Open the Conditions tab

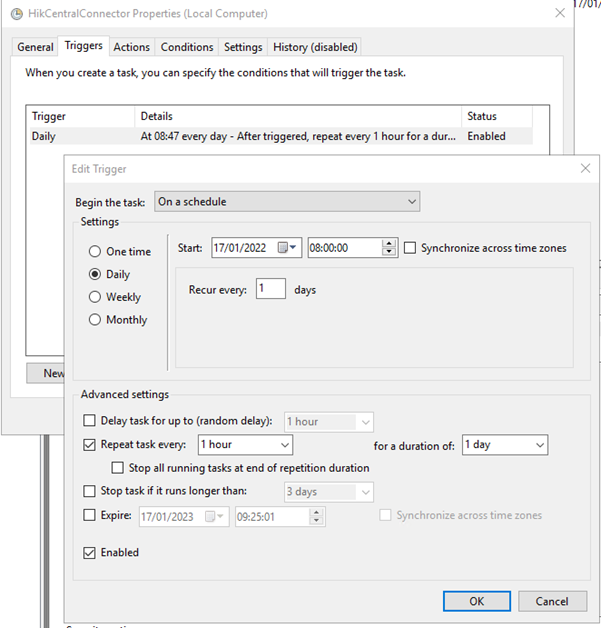click(x=187, y=47)
